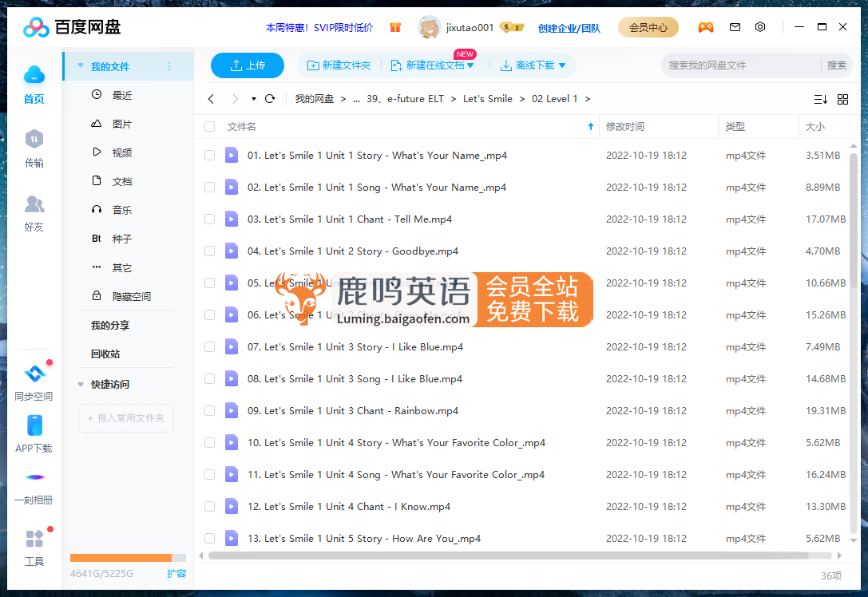Open 我的文件 more options dots

click(x=169, y=66)
